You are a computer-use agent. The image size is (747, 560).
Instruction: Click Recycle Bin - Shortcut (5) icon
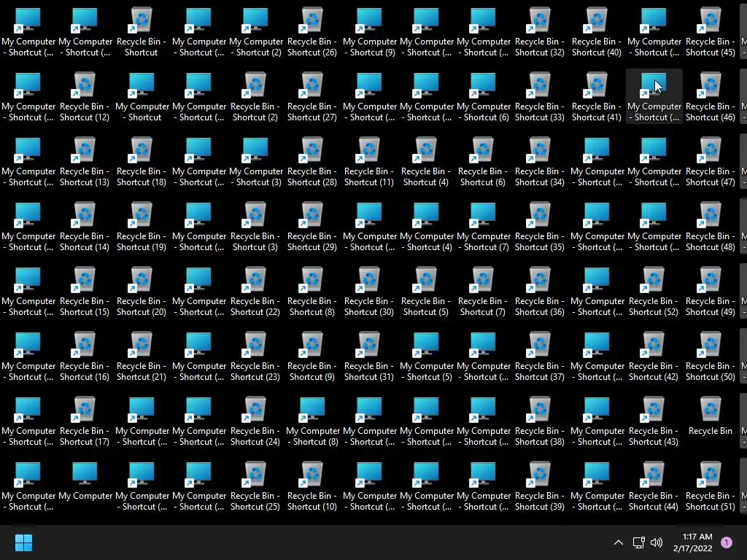[426, 292]
